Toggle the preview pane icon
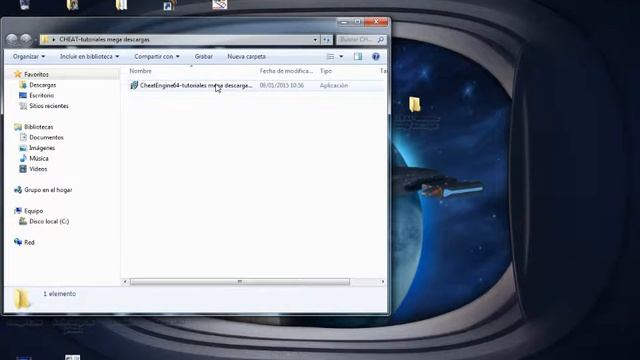Viewport: 640px width, 360px height. click(358, 56)
